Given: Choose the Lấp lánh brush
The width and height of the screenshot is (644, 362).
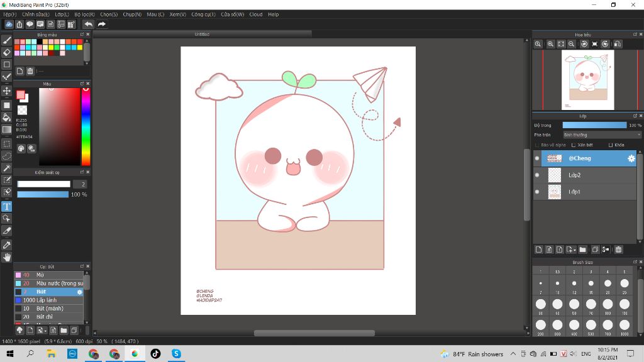Looking at the screenshot, I should tap(49, 300).
